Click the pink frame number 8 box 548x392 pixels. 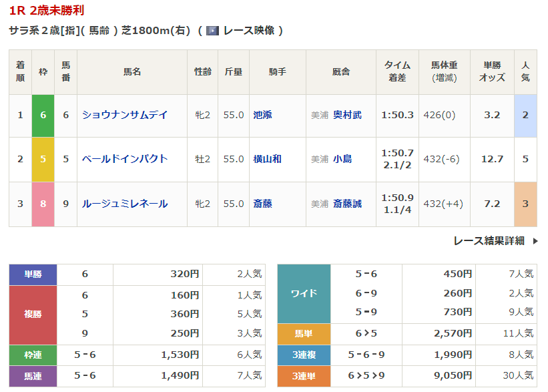[x=43, y=204]
